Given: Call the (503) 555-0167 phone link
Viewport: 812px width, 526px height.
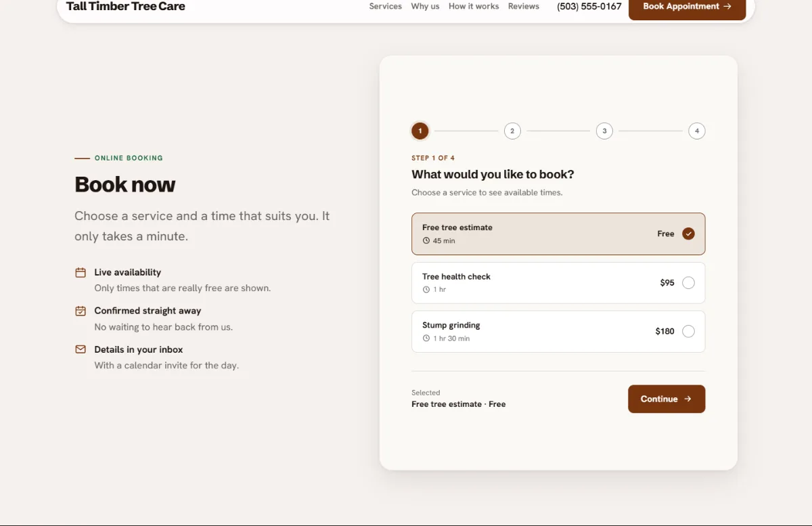Looking at the screenshot, I should point(589,7).
